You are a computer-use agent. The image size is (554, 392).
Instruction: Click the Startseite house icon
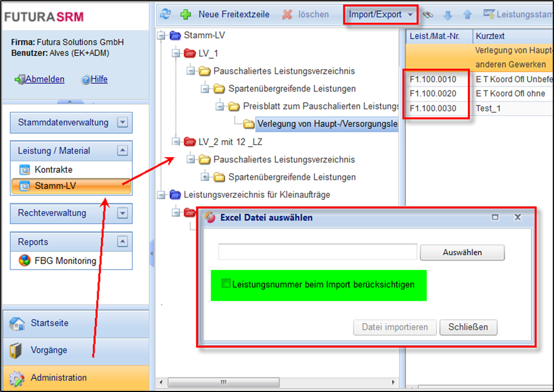17,324
